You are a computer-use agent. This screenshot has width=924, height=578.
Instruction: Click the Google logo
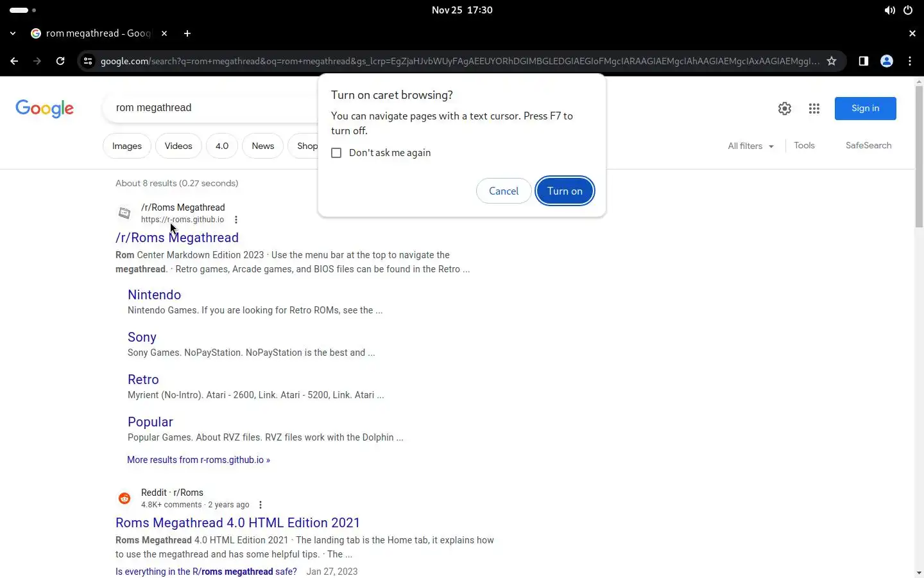(x=45, y=109)
